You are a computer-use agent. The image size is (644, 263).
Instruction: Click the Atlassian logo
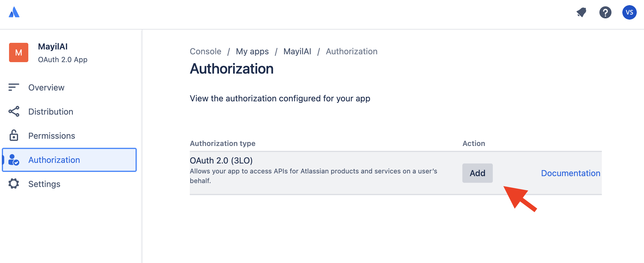click(x=14, y=12)
